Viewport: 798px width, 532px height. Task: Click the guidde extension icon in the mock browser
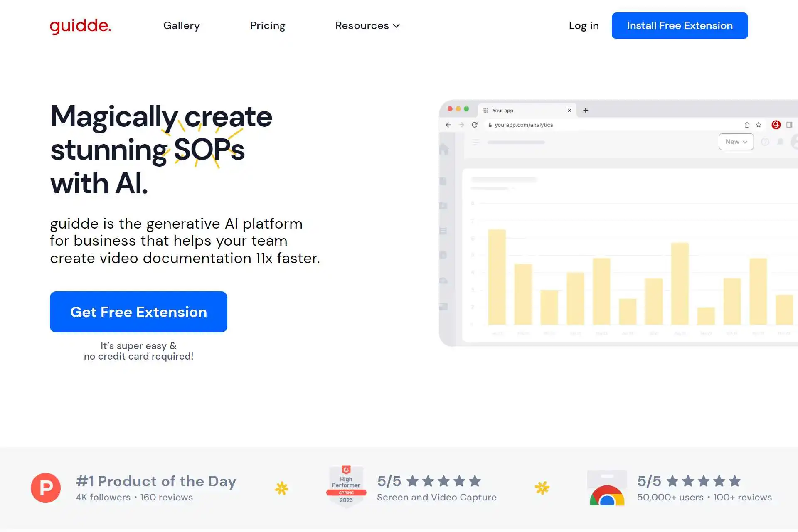[776, 125]
